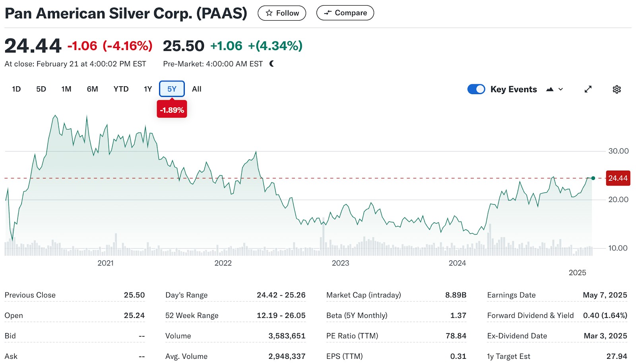Select the 5Y range tab

pos(172,89)
